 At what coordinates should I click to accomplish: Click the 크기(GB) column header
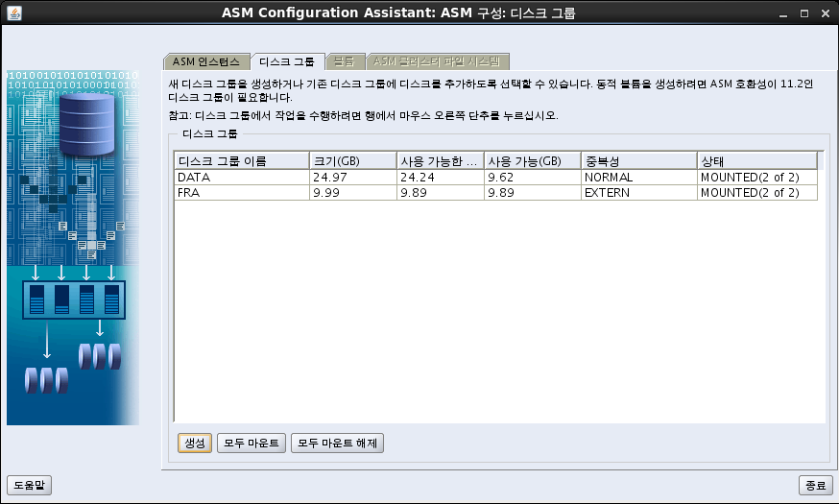pyautogui.click(x=352, y=160)
